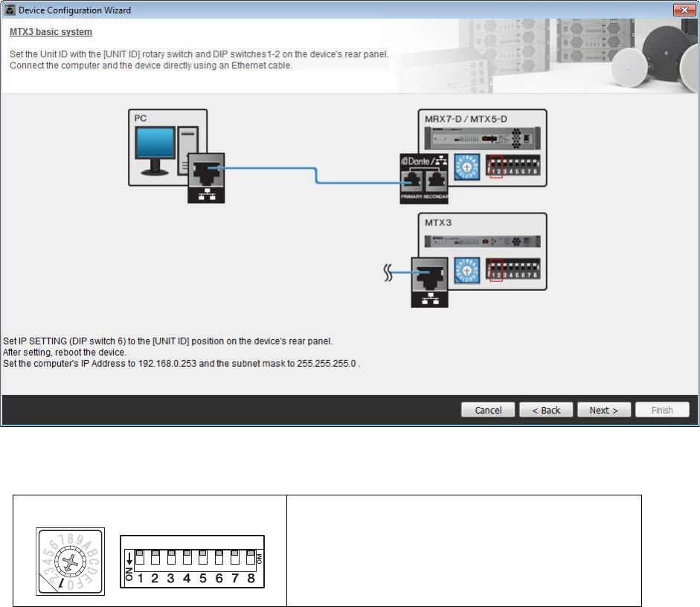Click the Dante logo on port block

click(415, 161)
